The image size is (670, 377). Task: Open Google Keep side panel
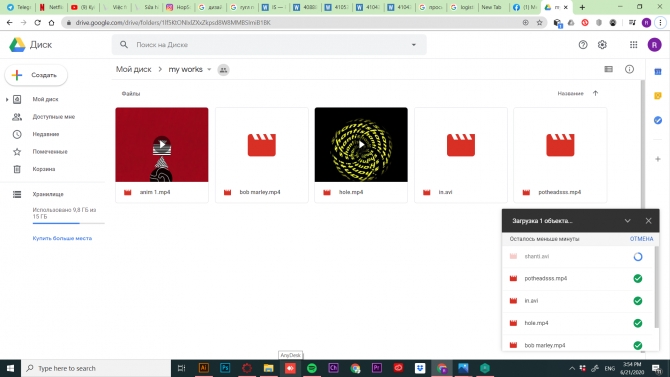click(658, 96)
